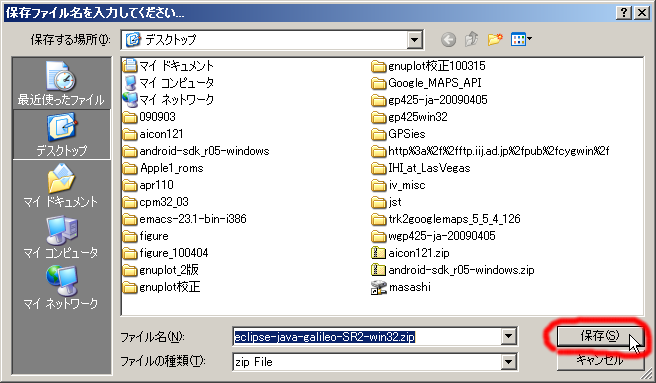Select the aicon121.zip file
The image size is (656, 383).
point(410,253)
